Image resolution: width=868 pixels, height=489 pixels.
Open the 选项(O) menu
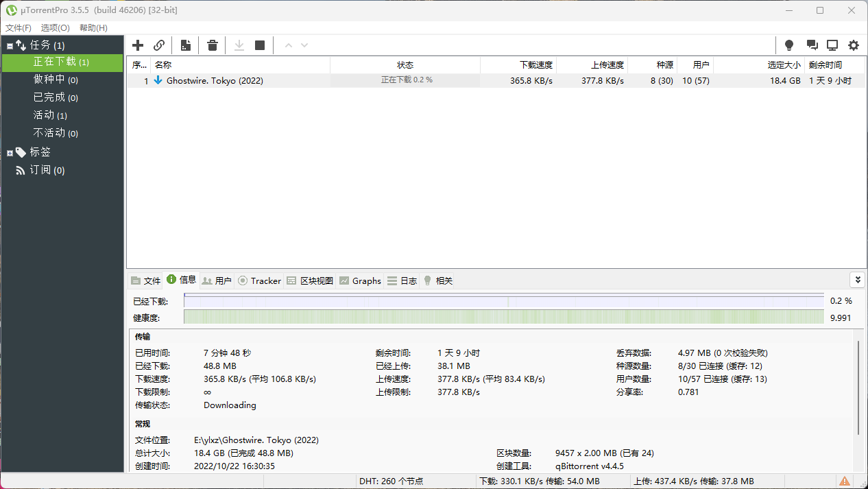pyautogui.click(x=55, y=27)
